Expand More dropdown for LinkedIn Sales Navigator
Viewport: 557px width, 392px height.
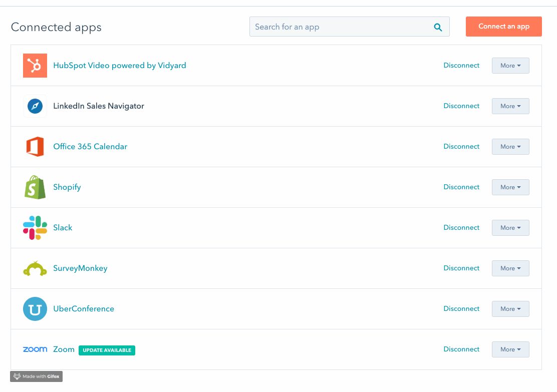(510, 106)
